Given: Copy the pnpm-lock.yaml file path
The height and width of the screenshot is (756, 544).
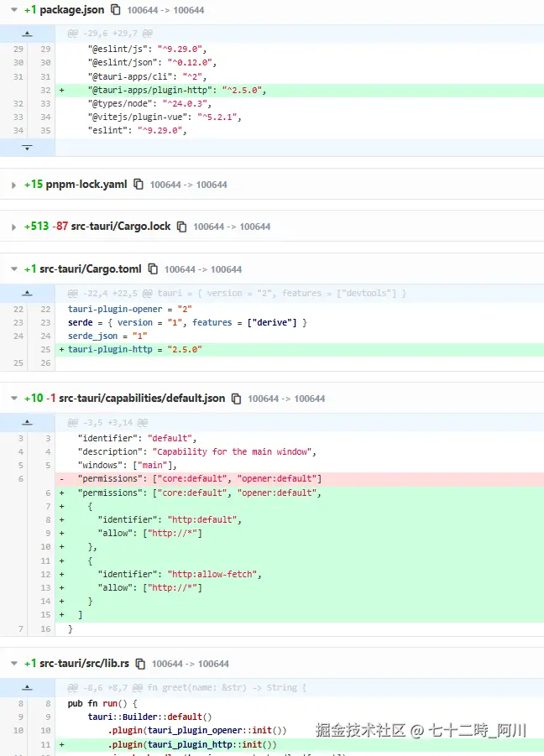Looking at the screenshot, I should pos(139,185).
